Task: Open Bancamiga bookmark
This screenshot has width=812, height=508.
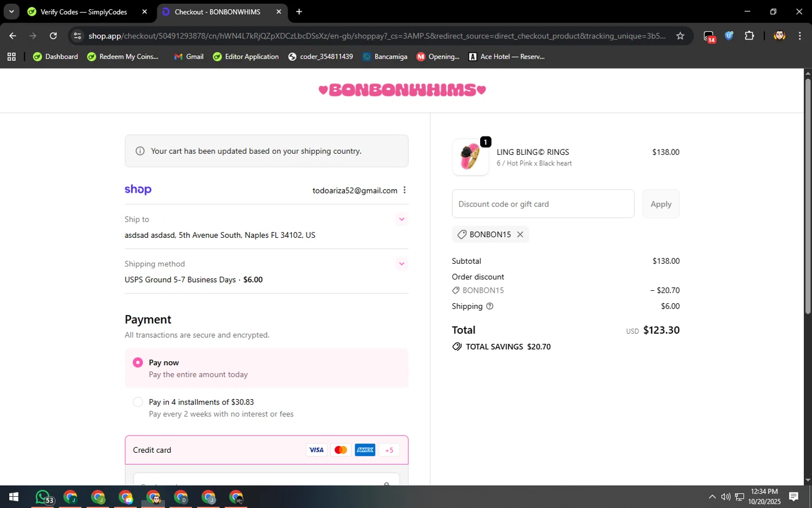Action: pyautogui.click(x=385, y=56)
